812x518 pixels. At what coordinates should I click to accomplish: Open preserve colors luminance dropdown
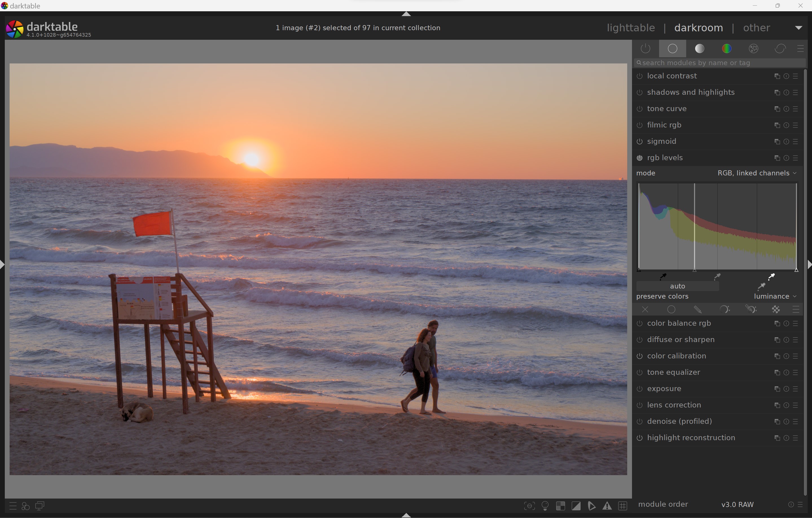click(x=775, y=297)
